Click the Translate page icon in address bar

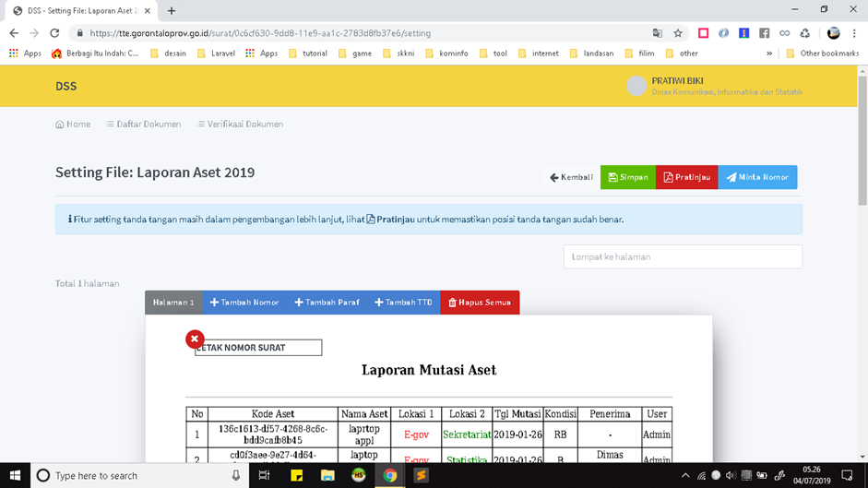pos(657,33)
